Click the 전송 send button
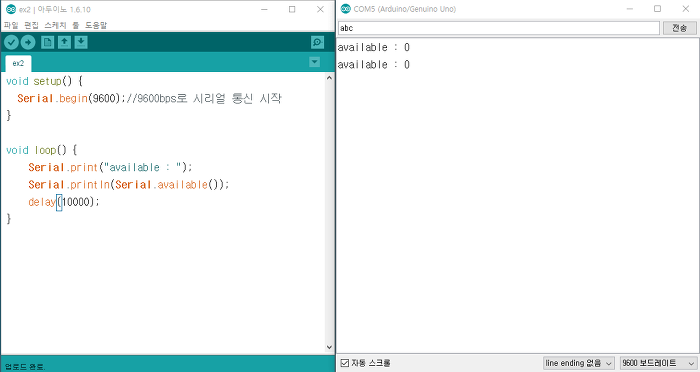Screen dimensions: 700x372 pos(679,28)
